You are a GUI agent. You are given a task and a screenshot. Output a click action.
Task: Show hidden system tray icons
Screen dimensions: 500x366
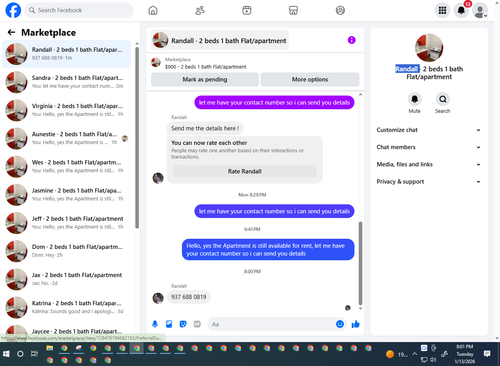[414, 354]
